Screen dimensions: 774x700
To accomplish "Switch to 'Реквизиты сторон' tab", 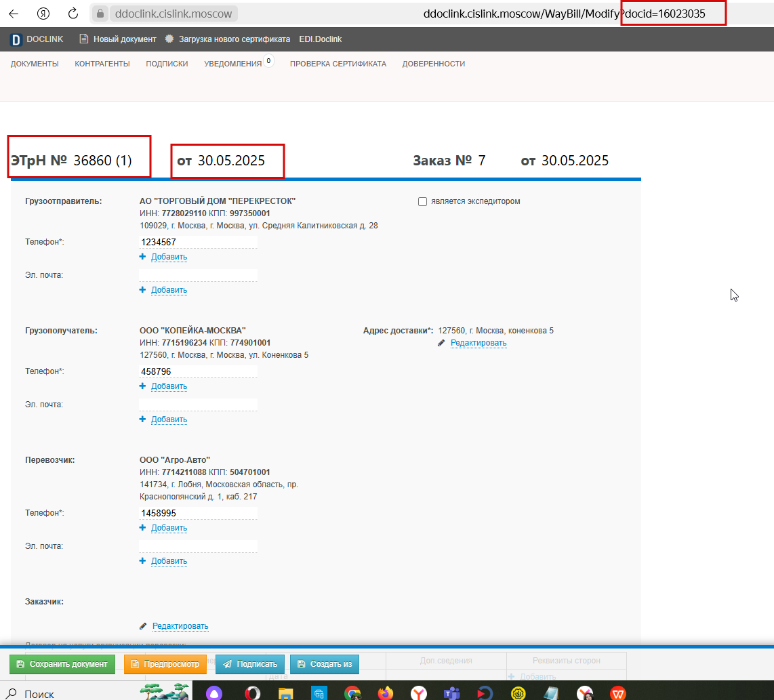I will 566,661.
